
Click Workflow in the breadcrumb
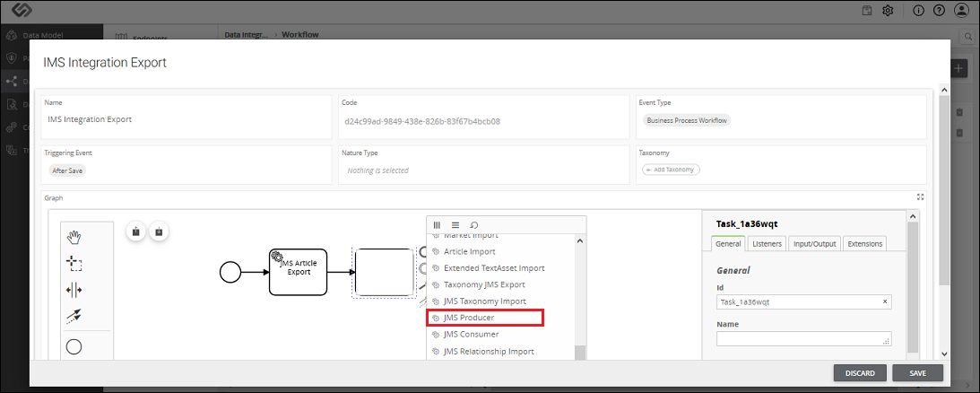click(300, 34)
